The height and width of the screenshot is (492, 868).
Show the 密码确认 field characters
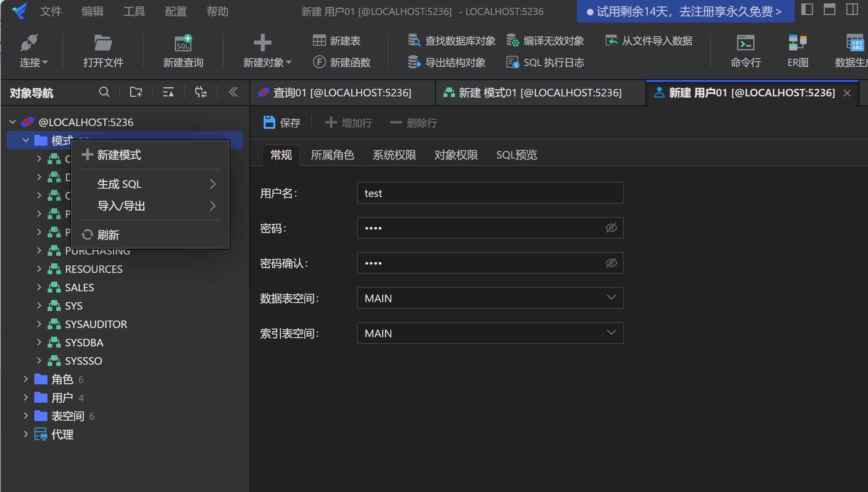pos(611,263)
